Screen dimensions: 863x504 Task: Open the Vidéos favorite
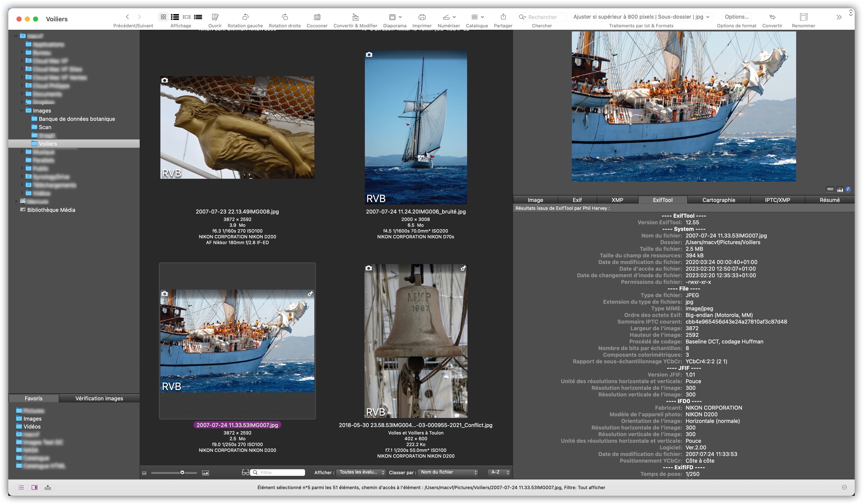(x=32, y=427)
